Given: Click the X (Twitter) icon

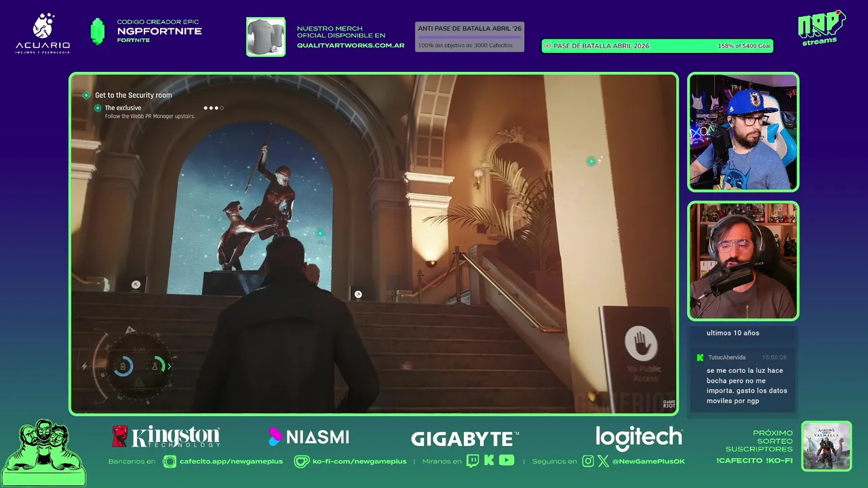Looking at the screenshot, I should coord(603,462).
